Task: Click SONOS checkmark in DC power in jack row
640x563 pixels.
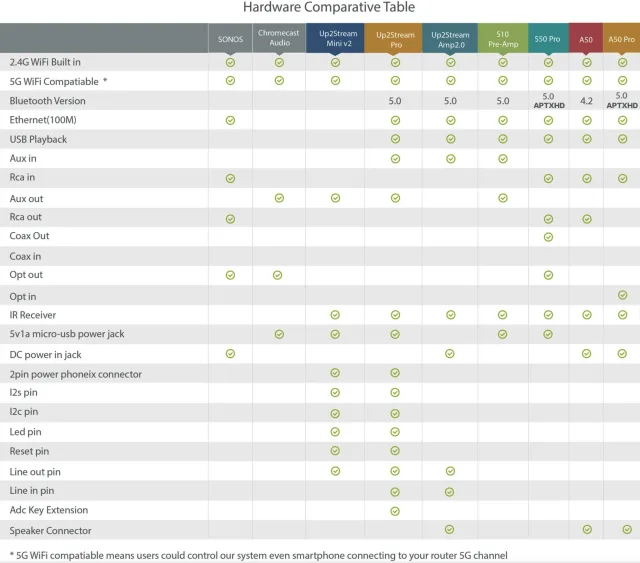Action: (230, 353)
